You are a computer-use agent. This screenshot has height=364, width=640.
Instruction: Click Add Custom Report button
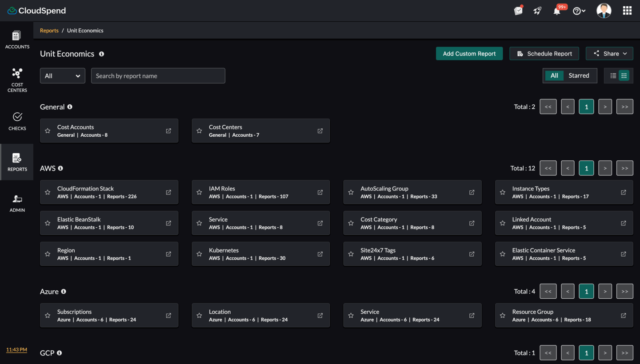coord(469,54)
